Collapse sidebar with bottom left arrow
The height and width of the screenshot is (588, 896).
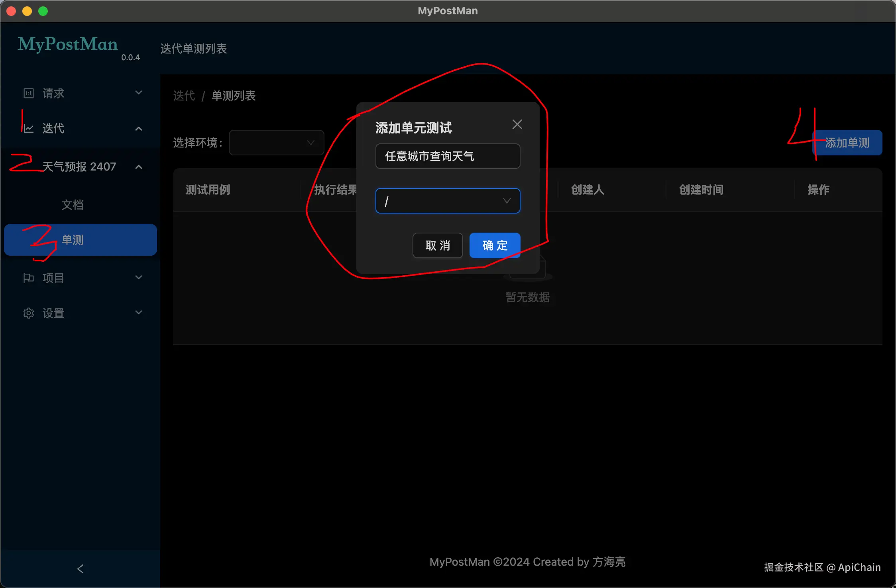point(80,568)
